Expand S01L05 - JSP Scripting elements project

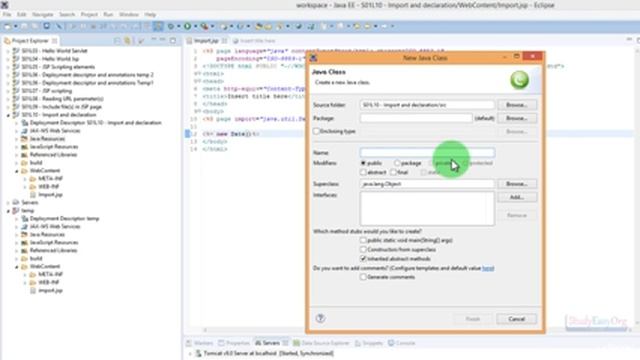click(x=8, y=67)
